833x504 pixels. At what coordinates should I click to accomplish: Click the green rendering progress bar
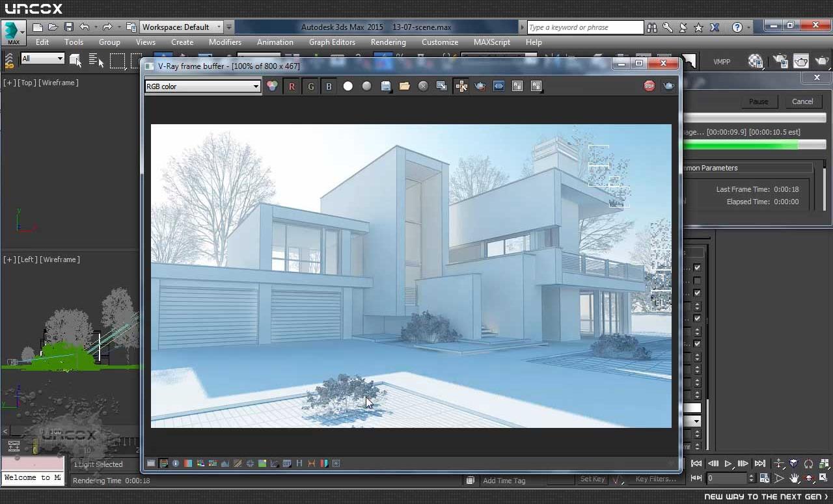pos(754,145)
